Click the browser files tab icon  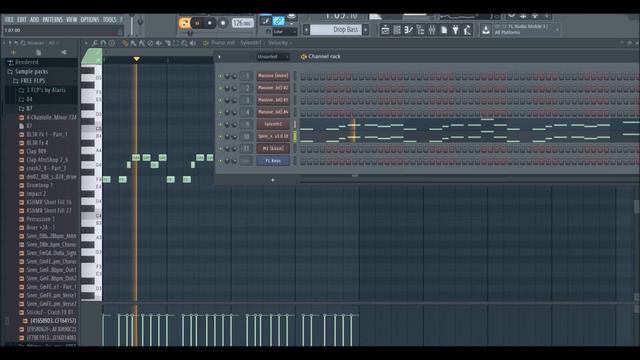click(38, 52)
